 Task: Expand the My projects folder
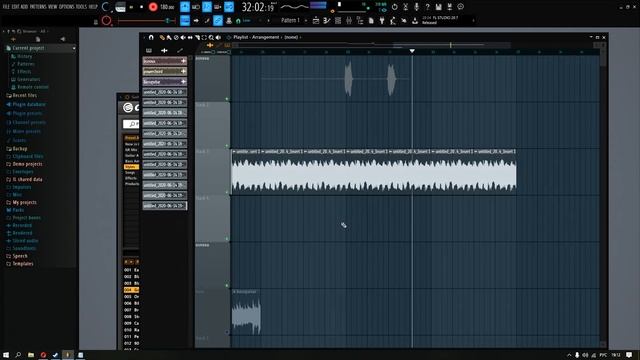pyautogui.click(x=21, y=202)
